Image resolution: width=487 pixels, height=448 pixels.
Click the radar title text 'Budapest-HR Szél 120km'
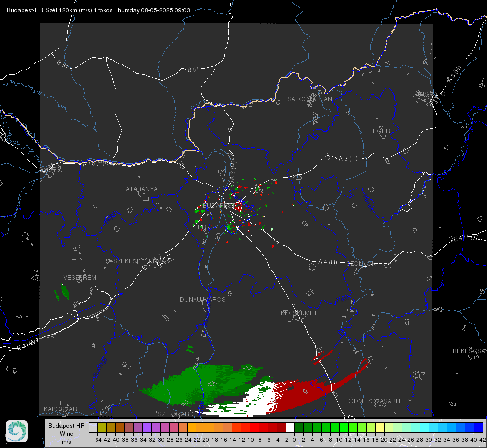(42, 10)
